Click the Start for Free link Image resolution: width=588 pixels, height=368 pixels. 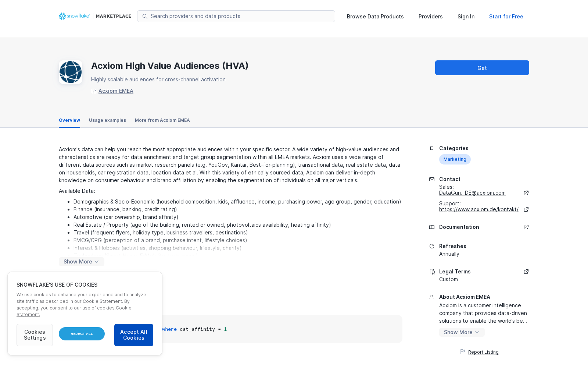pyautogui.click(x=506, y=17)
